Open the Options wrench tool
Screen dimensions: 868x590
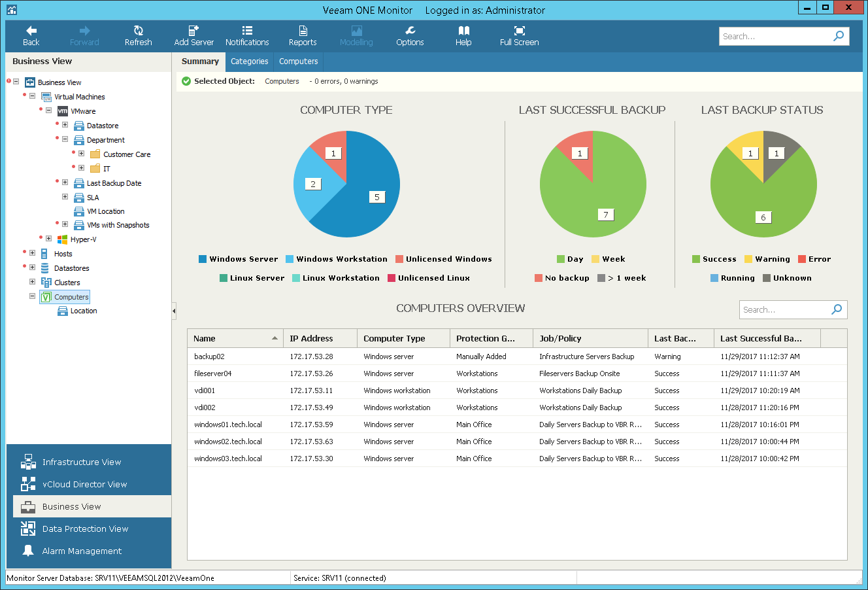pyautogui.click(x=410, y=36)
